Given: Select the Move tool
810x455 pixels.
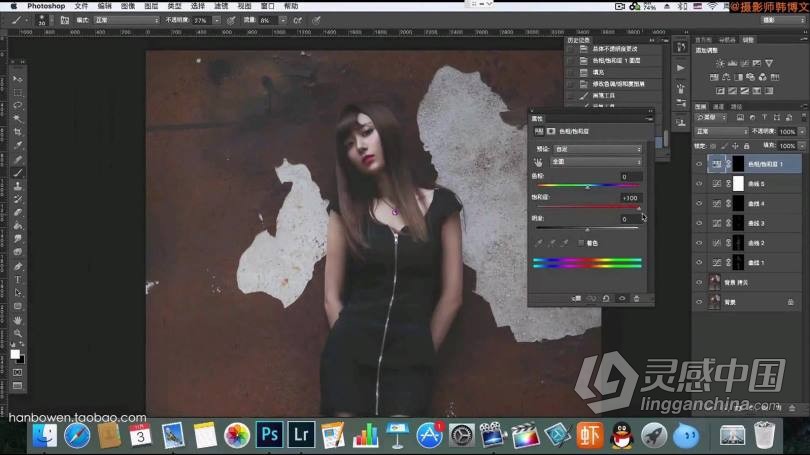Looking at the screenshot, I should pos(18,79).
